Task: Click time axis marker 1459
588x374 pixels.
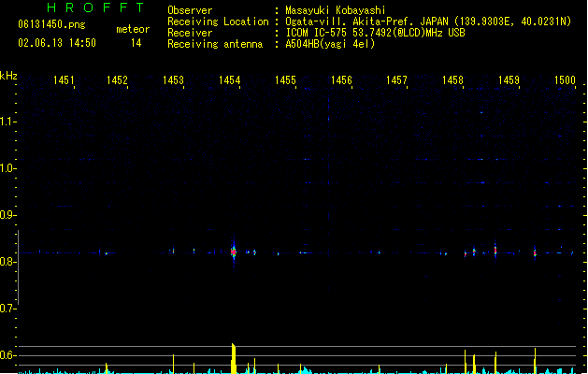Action: (x=509, y=79)
